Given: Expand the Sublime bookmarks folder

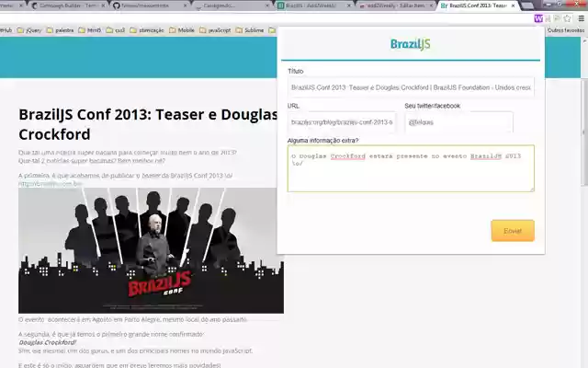Looking at the screenshot, I should (x=250, y=30).
